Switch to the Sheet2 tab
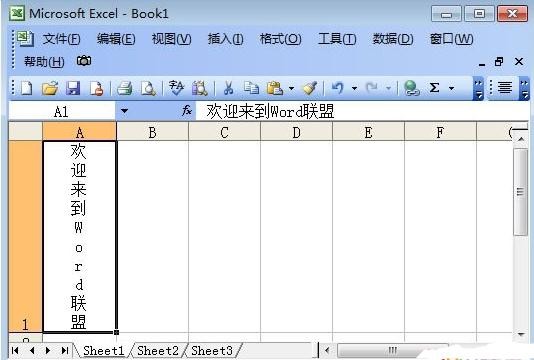Image resolution: width=534 pixels, height=360 pixels. pos(158,350)
